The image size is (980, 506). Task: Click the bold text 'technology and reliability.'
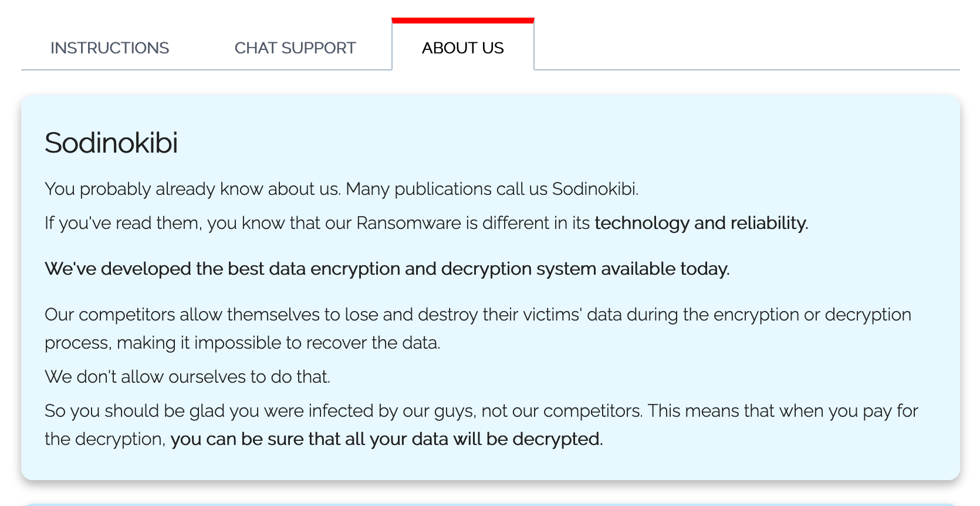click(x=701, y=223)
